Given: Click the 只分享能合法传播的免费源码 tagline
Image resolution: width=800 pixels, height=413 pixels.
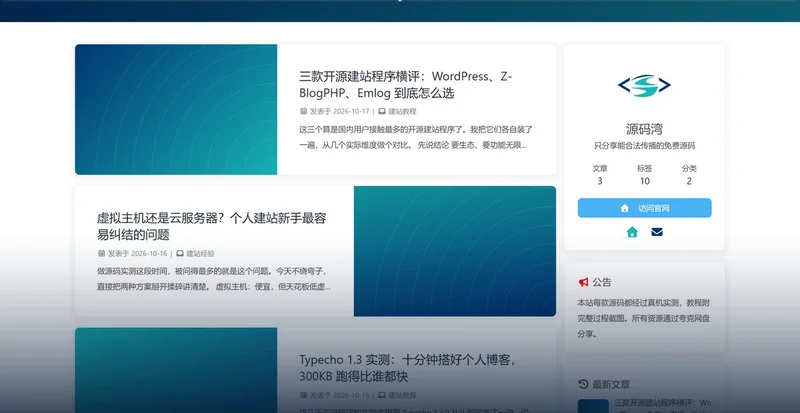Looking at the screenshot, I should [x=644, y=145].
